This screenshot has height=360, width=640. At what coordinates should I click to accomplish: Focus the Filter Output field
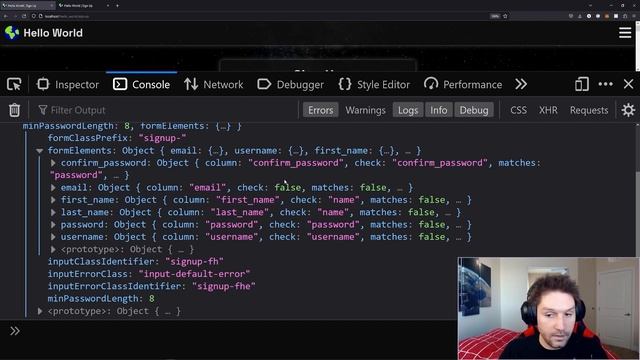pyautogui.click(x=167, y=110)
